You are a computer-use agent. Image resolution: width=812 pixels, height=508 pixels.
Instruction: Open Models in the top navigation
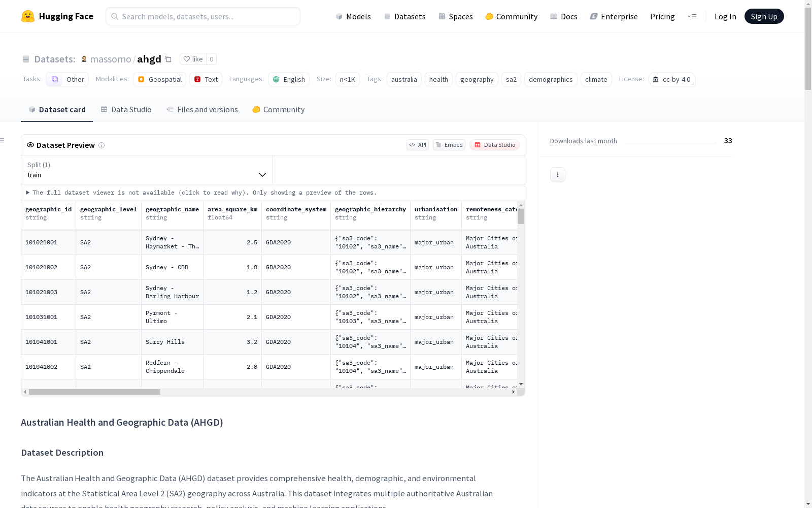(353, 16)
